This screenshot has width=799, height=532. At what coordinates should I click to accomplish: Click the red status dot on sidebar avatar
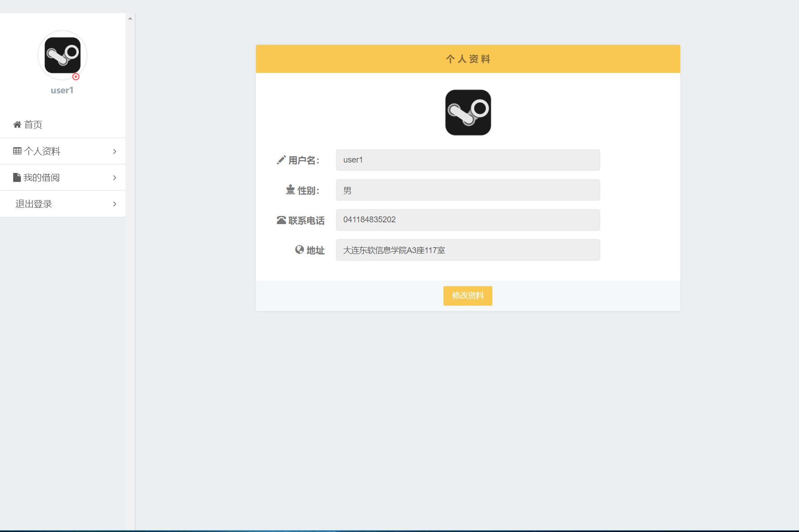[76, 77]
